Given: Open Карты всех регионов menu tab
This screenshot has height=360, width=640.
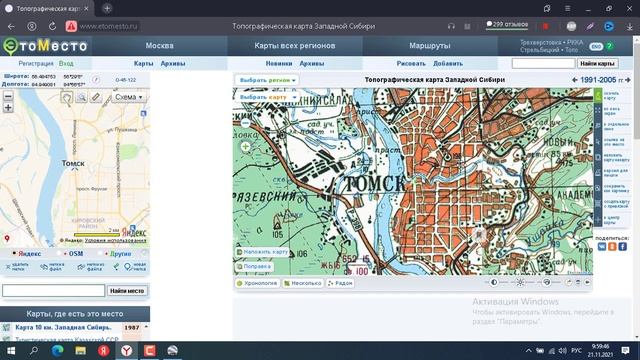Looking at the screenshot, I should tap(295, 46).
